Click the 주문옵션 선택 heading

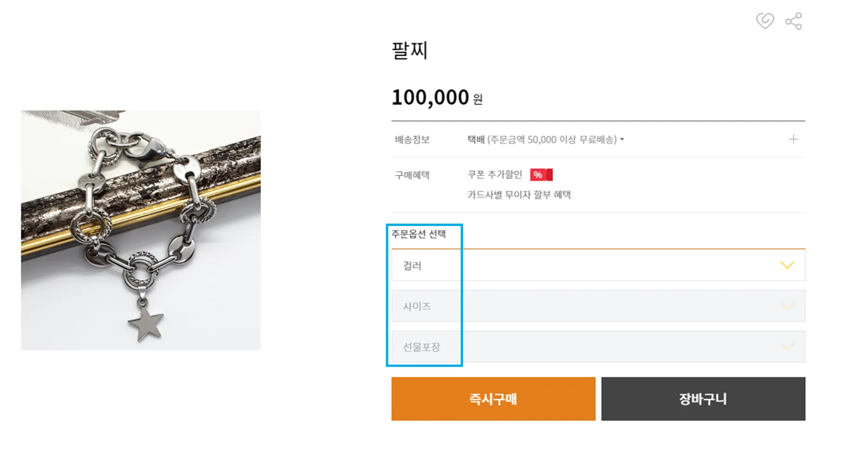(x=418, y=234)
